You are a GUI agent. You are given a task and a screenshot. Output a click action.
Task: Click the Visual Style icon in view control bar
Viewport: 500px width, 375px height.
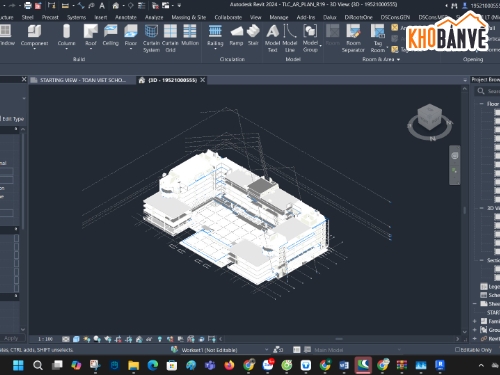(x=76, y=339)
